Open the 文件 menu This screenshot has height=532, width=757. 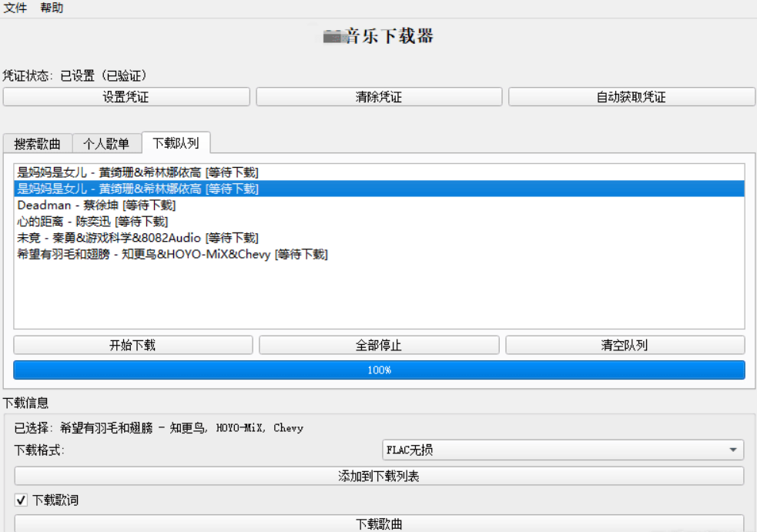point(15,8)
